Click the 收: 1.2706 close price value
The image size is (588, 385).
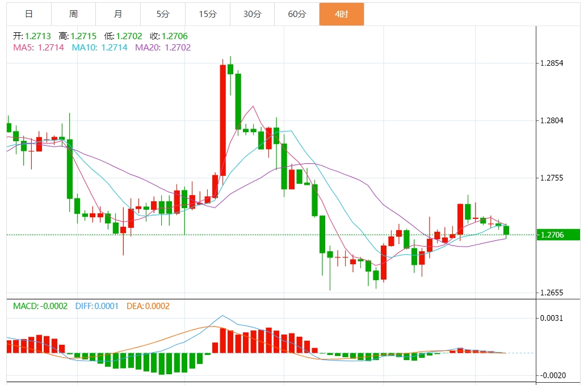pyautogui.click(x=169, y=36)
